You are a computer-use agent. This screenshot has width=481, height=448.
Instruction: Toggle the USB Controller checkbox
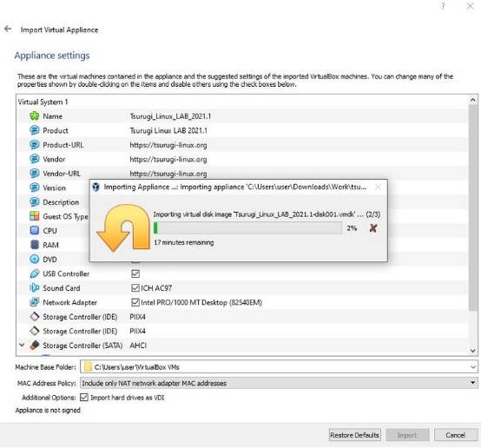coord(135,273)
